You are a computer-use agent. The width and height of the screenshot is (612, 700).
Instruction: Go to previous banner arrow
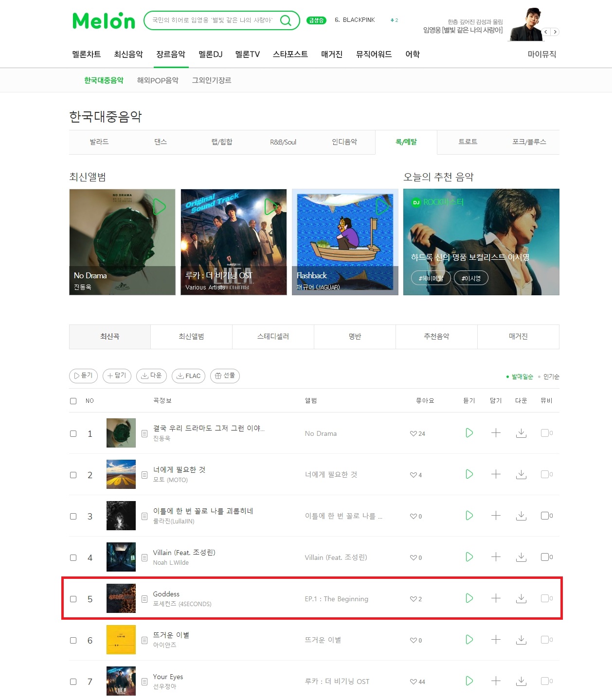point(546,32)
